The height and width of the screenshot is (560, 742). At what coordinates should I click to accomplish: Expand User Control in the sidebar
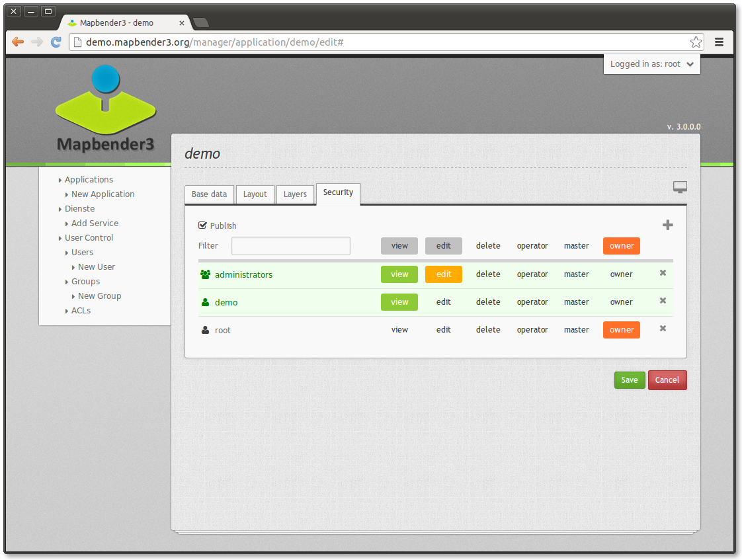tap(89, 238)
